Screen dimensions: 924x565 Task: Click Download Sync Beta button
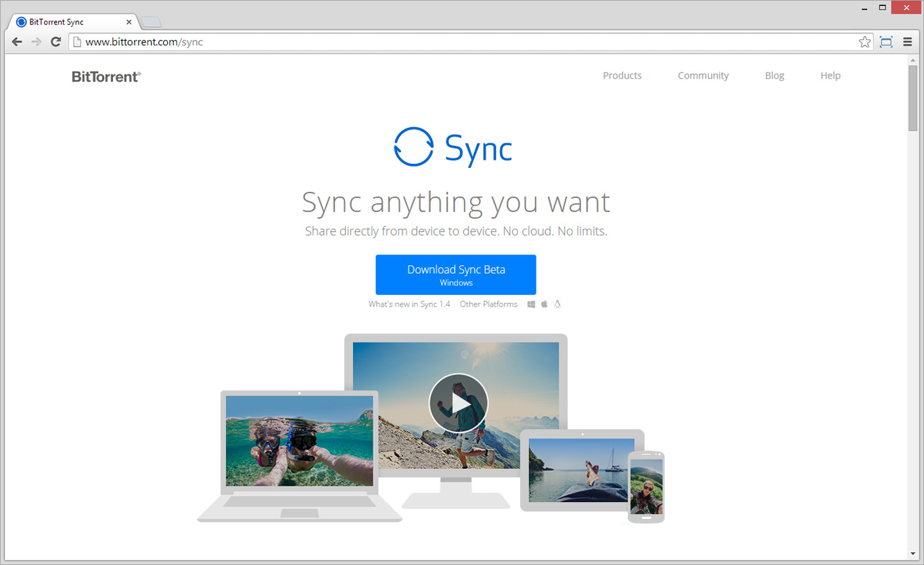click(456, 275)
